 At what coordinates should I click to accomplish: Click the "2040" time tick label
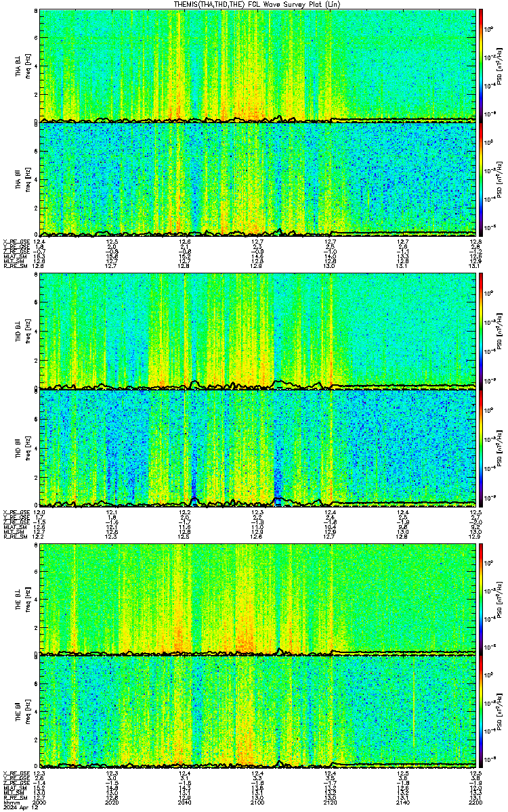pos(184,803)
